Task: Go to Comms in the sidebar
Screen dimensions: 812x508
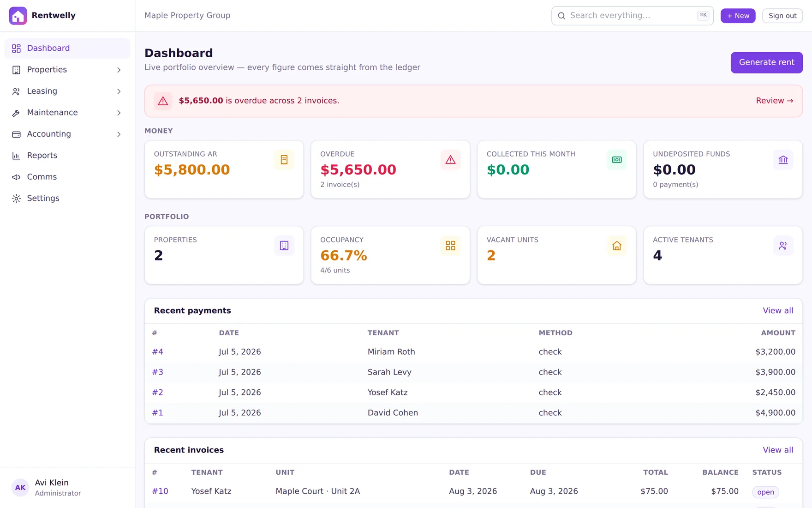Action: pos(67,177)
